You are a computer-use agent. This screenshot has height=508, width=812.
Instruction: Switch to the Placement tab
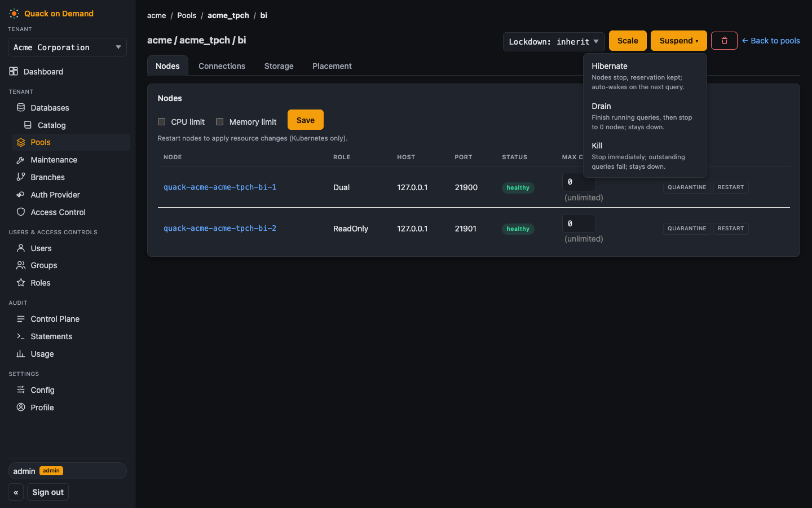click(x=332, y=65)
